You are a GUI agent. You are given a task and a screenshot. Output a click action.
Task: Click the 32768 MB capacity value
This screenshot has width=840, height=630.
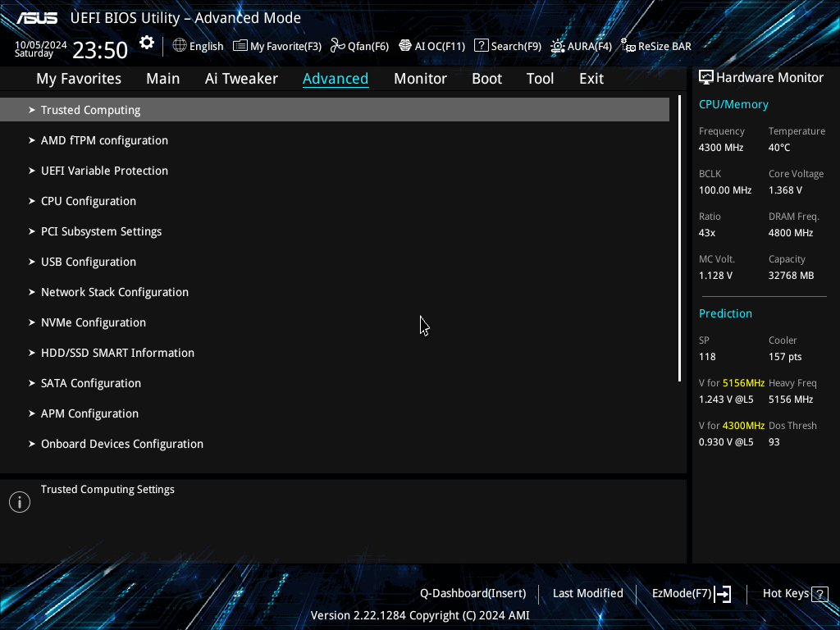[792, 276]
